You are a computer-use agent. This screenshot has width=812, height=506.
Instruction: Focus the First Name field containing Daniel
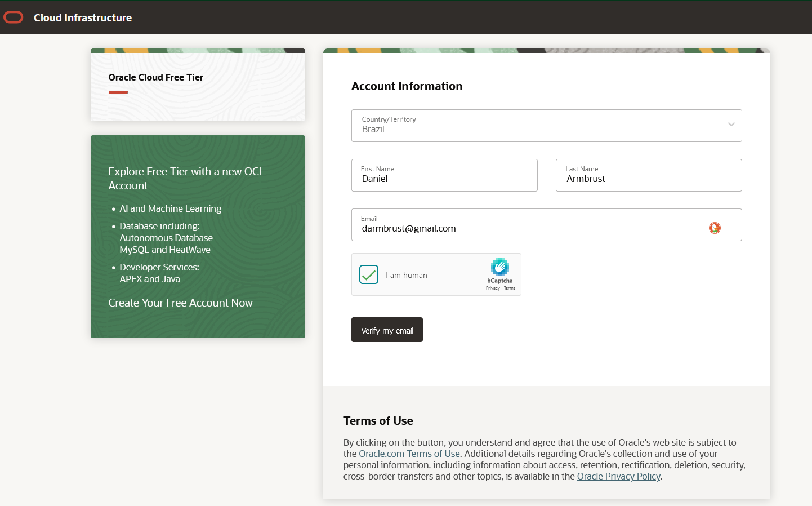click(x=444, y=179)
